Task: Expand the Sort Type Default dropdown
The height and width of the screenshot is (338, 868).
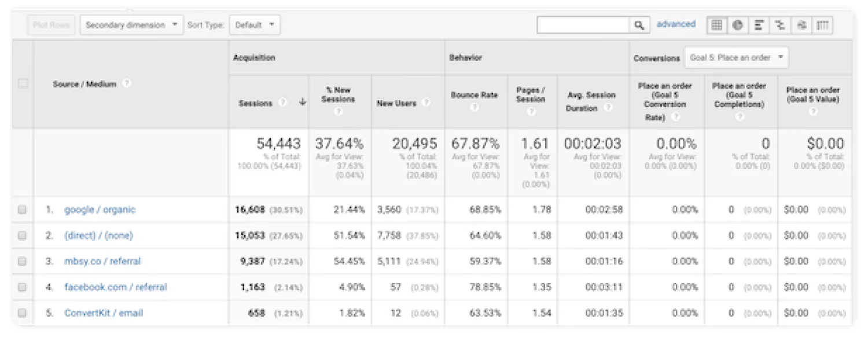Action: tap(255, 25)
